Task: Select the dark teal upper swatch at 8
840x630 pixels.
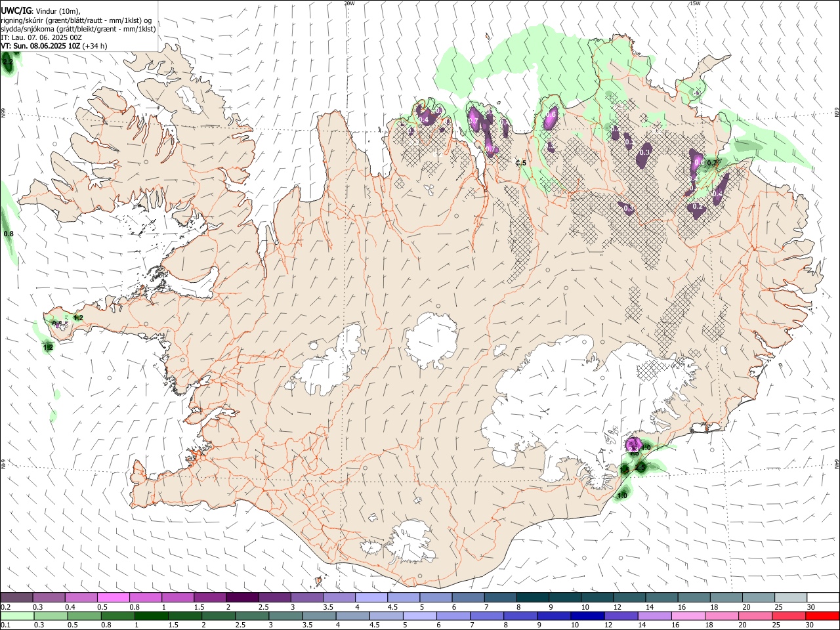Action: (532, 598)
